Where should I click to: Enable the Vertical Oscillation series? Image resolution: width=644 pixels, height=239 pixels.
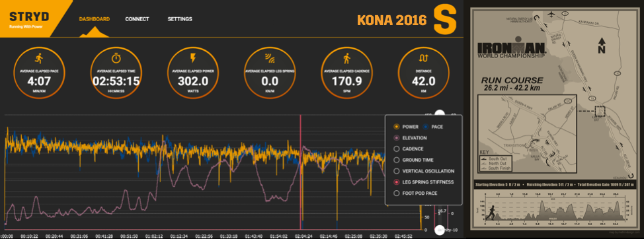tap(396, 171)
